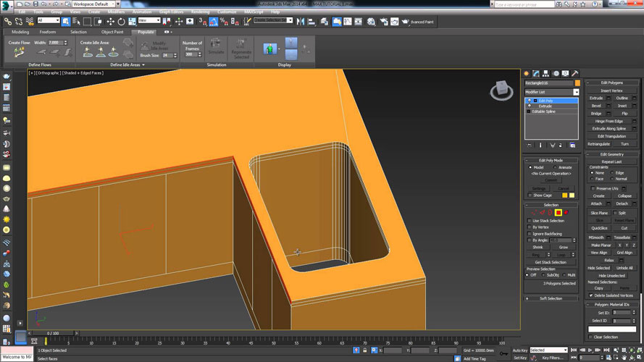Click the Pin Stack icon
This screenshot has width=644, height=362.
point(530,146)
